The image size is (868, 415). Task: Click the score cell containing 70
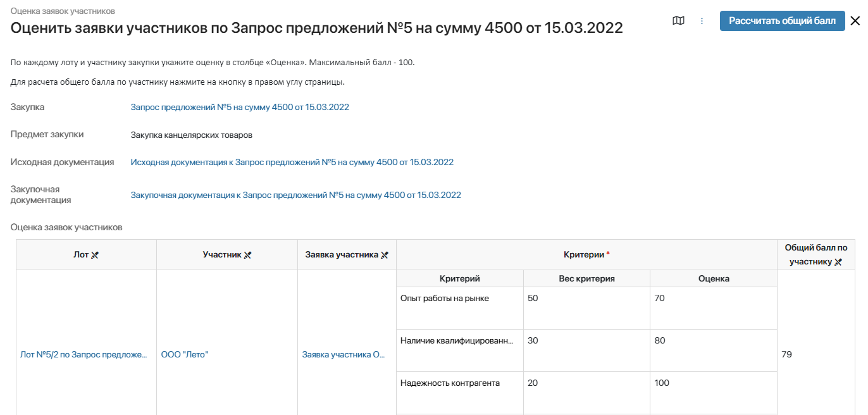pos(714,308)
